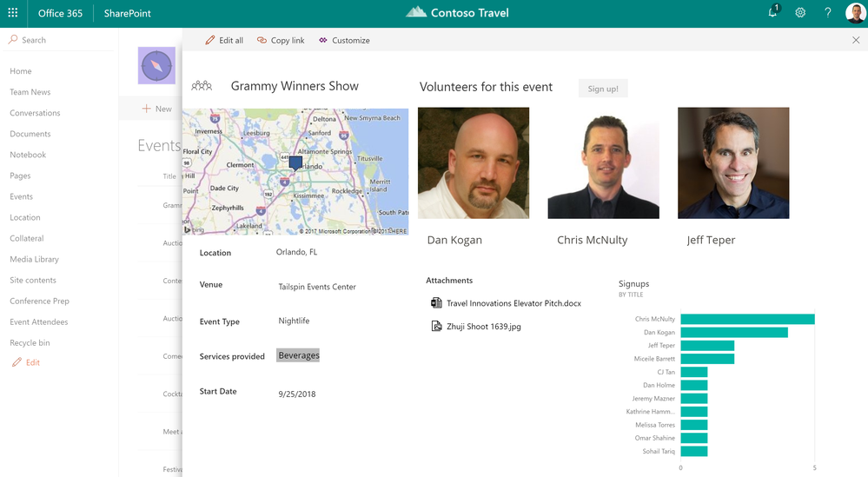Go to Conversations page

pyautogui.click(x=35, y=113)
